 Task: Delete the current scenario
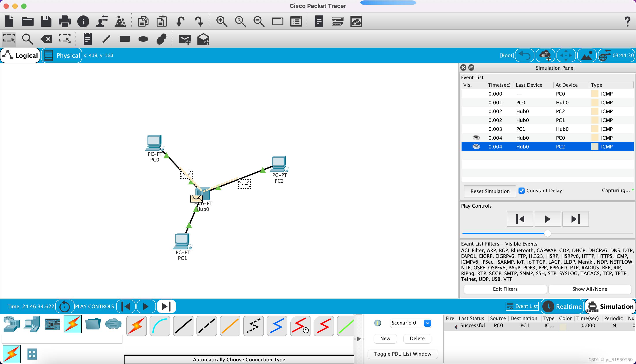tap(417, 338)
